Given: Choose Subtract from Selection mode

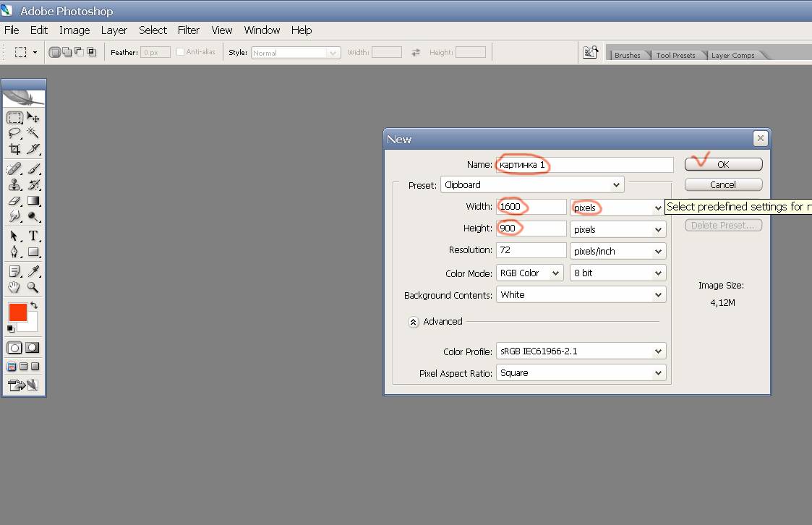Looking at the screenshot, I should [79, 52].
